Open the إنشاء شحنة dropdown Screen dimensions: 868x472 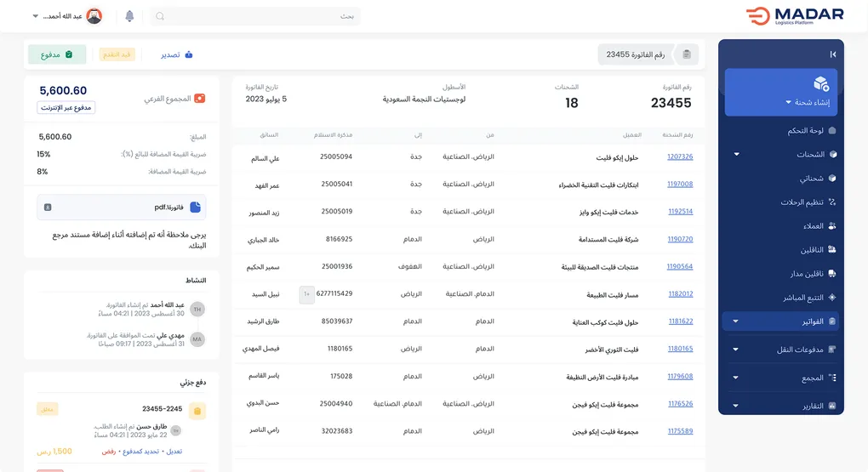pyautogui.click(x=788, y=102)
